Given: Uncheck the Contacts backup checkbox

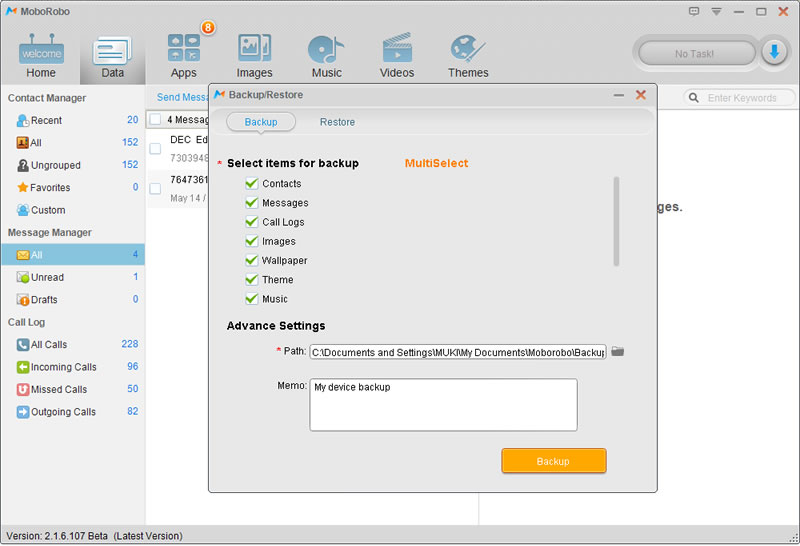Looking at the screenshot, I should 252,183.
